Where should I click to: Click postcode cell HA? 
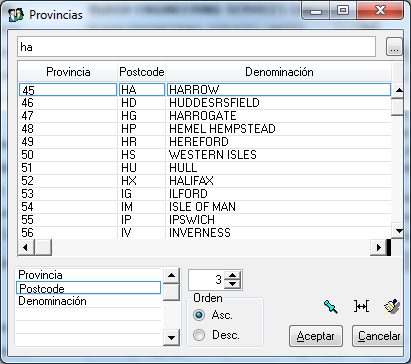142,90
